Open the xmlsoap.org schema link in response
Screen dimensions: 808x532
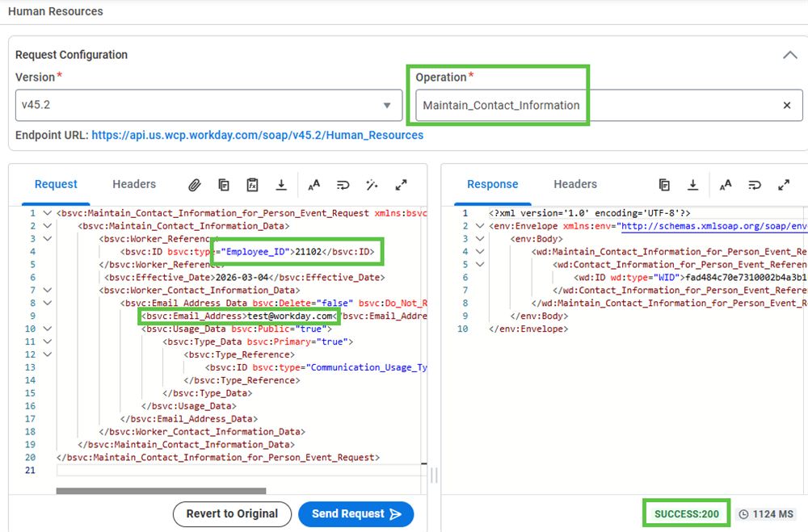pyautogui.click(x=713, y=226)
